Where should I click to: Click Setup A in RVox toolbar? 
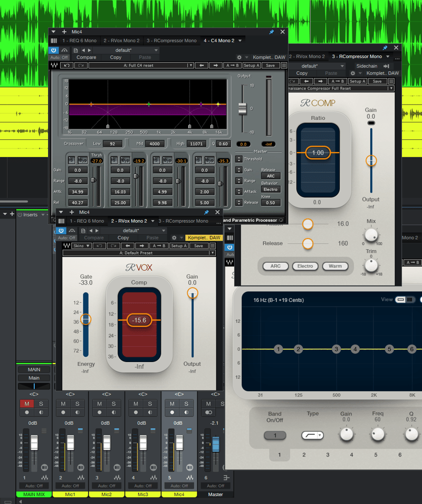(x=179, y=246)
